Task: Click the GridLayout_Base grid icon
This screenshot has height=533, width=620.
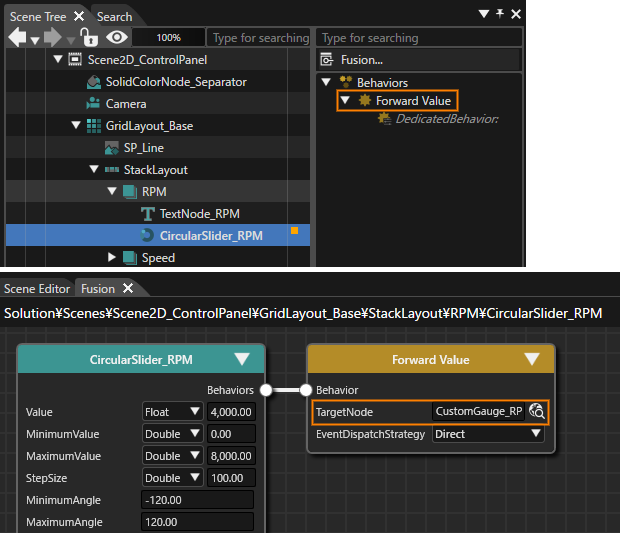Action: click(x=94, y=126)
